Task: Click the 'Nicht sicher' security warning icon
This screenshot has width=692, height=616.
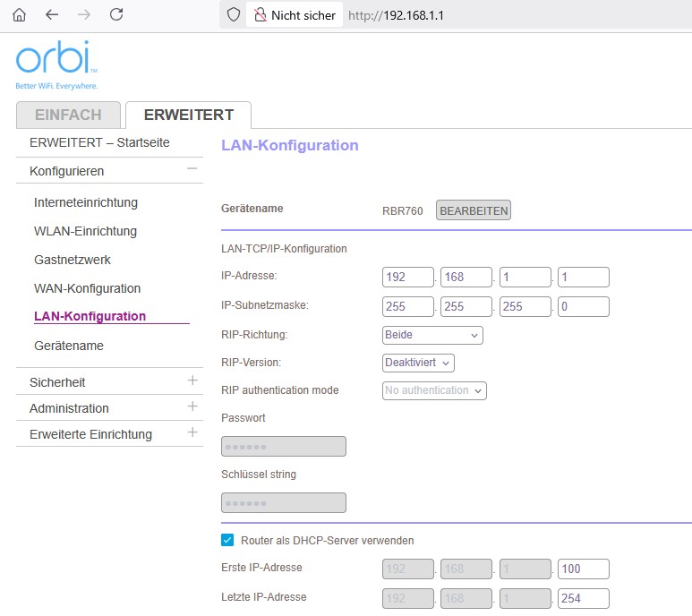Action: click(261, 15)
